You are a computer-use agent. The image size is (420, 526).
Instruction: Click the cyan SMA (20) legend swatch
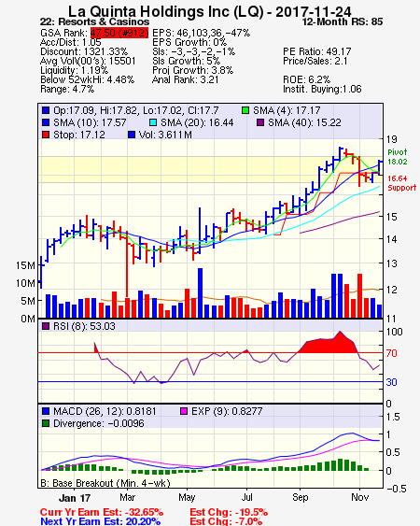click(153, 122)
